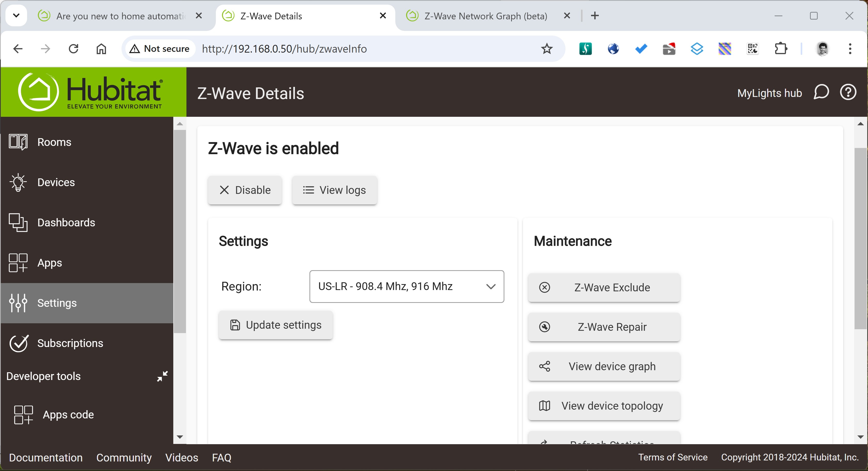This screenshot has width=868, height=471.
Task: Open the Extensions puzzle piece menu
Action: [x=781, y=49]
